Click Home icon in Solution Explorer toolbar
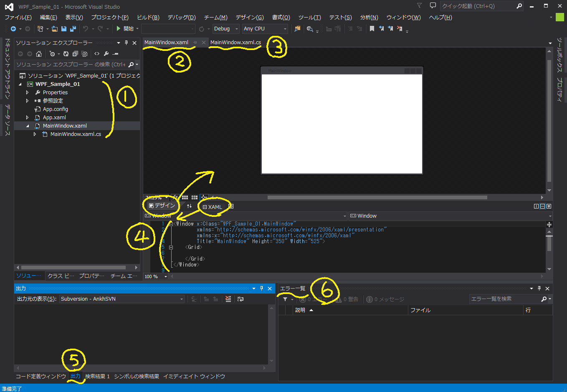 click(39, 54)
